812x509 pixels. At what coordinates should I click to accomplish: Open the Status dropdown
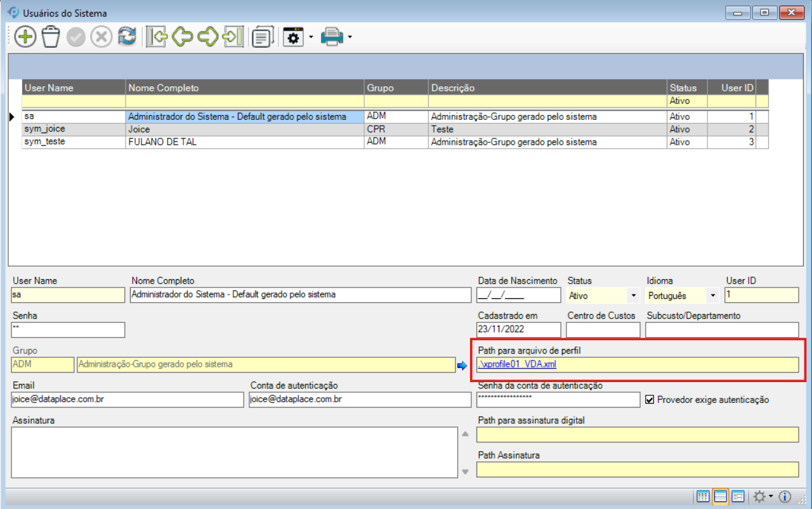633,296
